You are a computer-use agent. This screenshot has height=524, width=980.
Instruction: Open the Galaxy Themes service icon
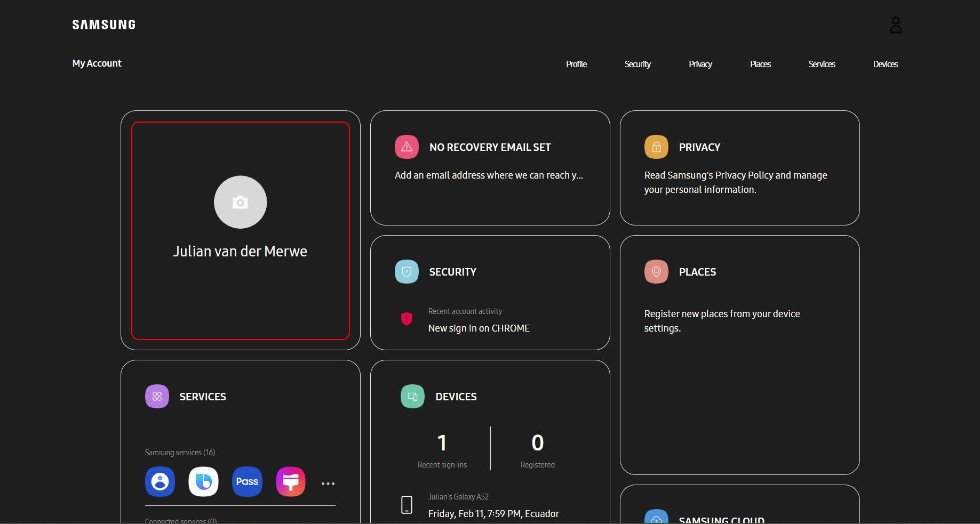tap(291, 481)
